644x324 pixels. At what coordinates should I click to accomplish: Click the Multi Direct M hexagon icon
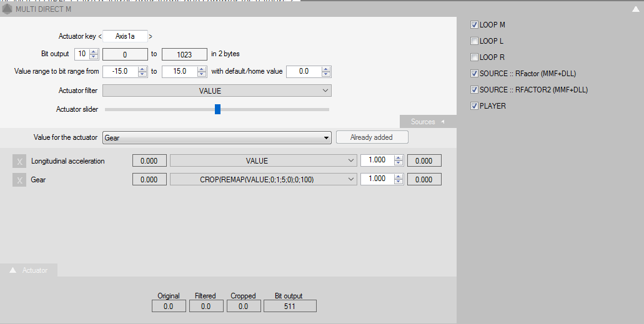click(x=8, y=9)
